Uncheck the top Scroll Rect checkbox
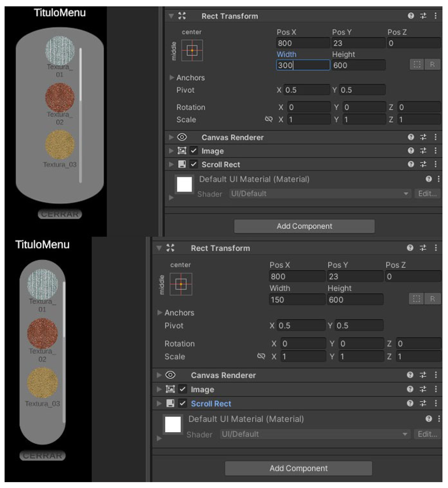Screen dimensions: 448x488 coord(193,164)
